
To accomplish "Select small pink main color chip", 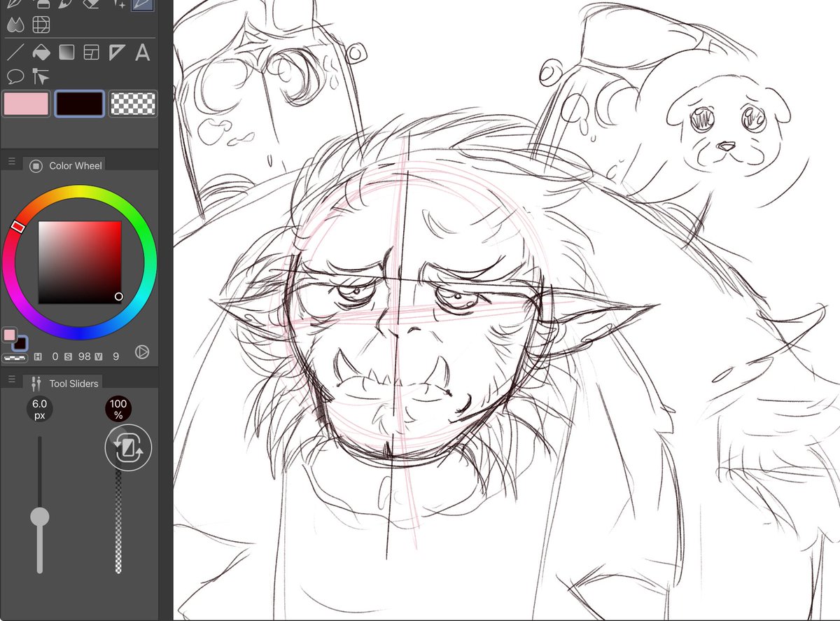I will coord(10,335).
